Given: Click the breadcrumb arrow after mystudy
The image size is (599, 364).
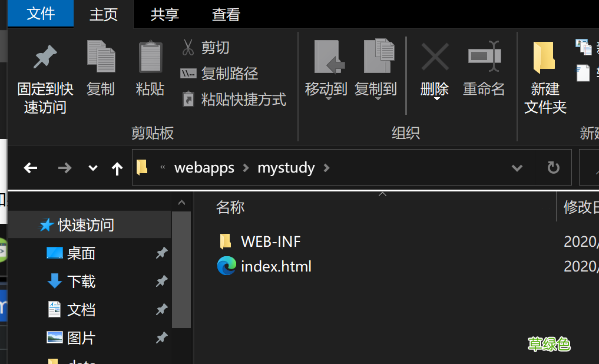Looking at the screenshot, I should click(x=326, y=167).
